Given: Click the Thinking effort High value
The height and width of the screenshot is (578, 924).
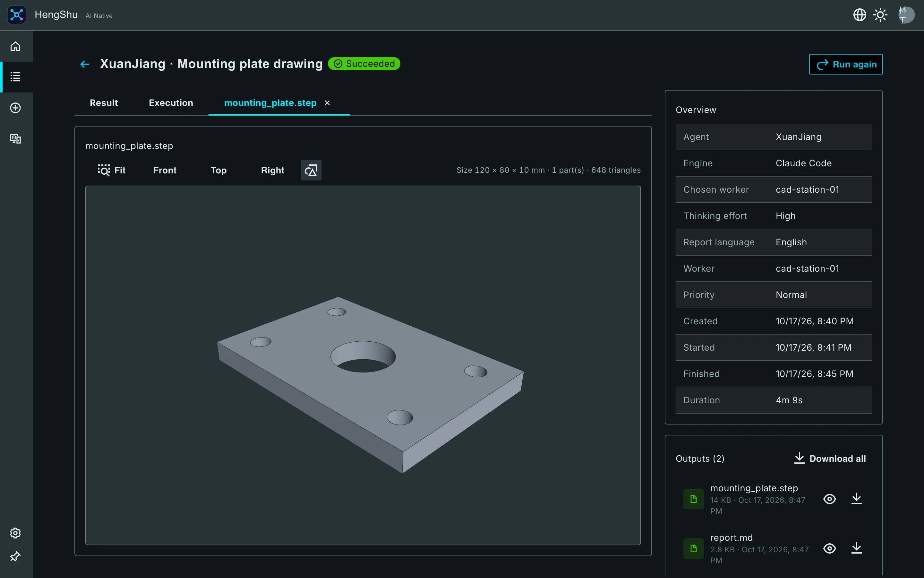Looking at the screenshot, I should (x=785, y=216).
